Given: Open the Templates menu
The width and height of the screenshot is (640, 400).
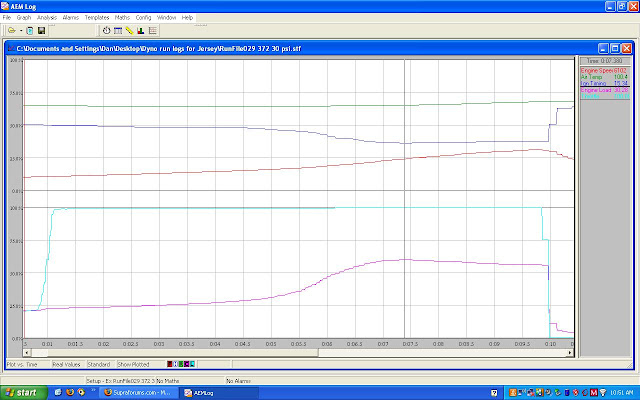Looking at the screenshot, I should pos(97,18).
